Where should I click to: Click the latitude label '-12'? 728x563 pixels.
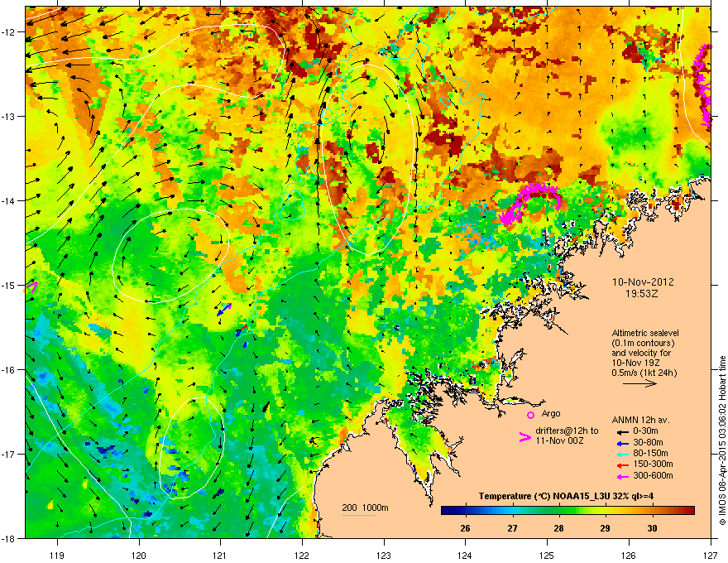(9, 32)
